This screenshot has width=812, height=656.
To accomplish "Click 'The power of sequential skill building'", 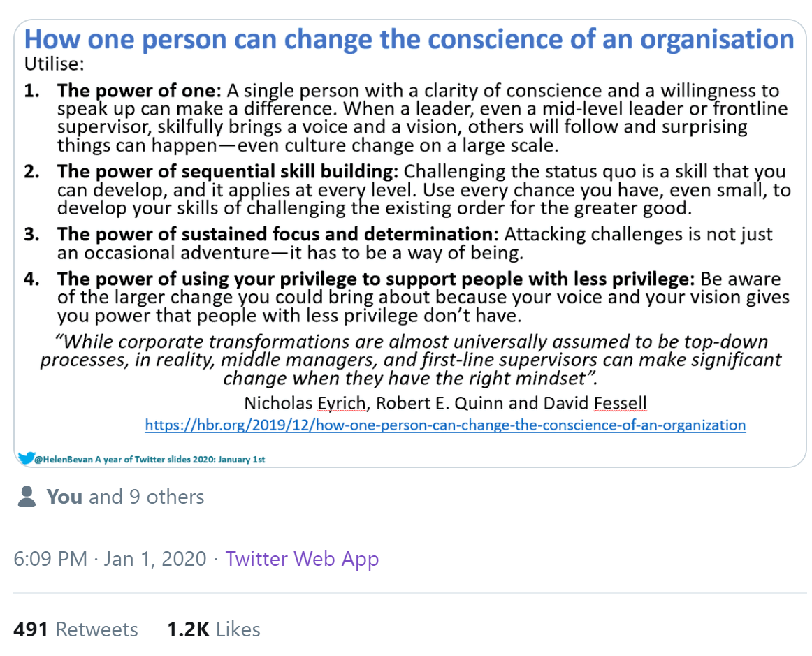I will (227, 171).
